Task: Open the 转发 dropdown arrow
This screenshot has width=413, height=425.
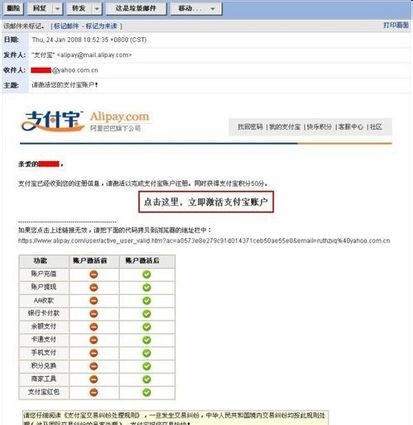Action: [97, 9]
